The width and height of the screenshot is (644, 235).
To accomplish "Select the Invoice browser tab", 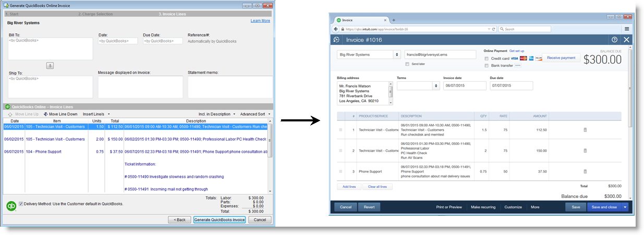I will pyautogui.click(x=360, y=20).
